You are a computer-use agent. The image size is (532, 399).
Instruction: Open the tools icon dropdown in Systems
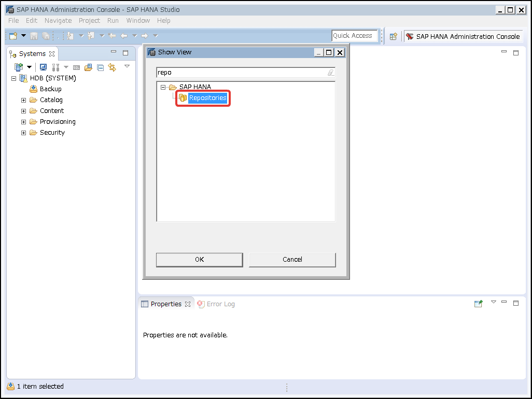click(x=66, y=67)
